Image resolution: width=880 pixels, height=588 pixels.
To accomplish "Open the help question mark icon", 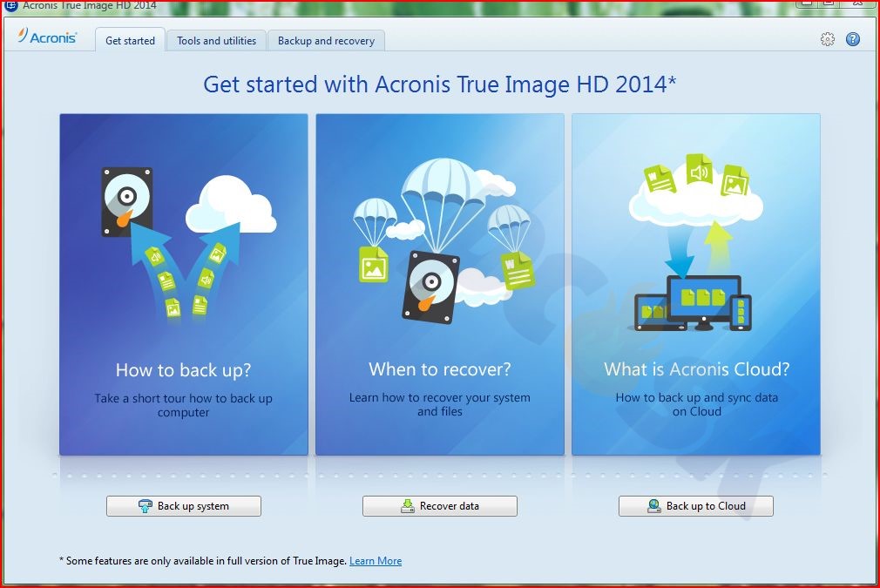I will pyautogui.click(x=852, y=39).
